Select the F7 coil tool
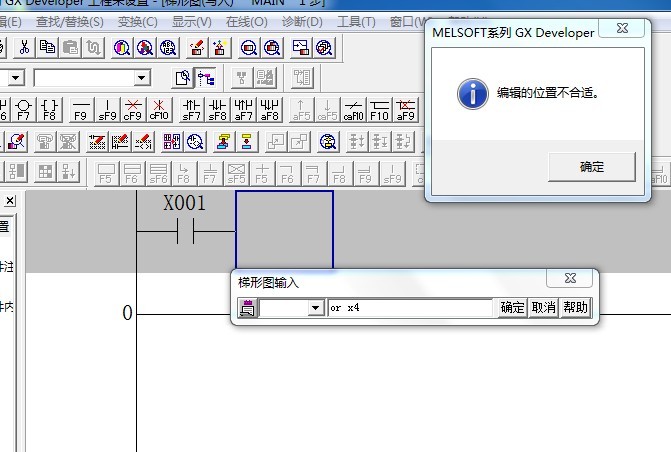This screenshot has width=671, height=452. click(x=24, y=108)
